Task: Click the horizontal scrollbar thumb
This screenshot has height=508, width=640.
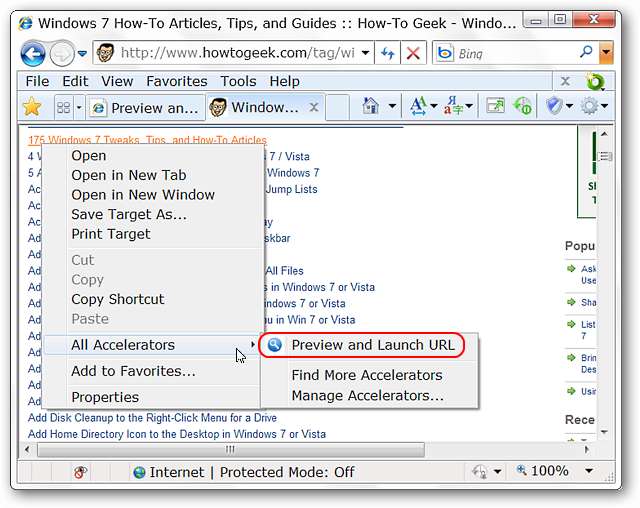Action: (231, 450)
